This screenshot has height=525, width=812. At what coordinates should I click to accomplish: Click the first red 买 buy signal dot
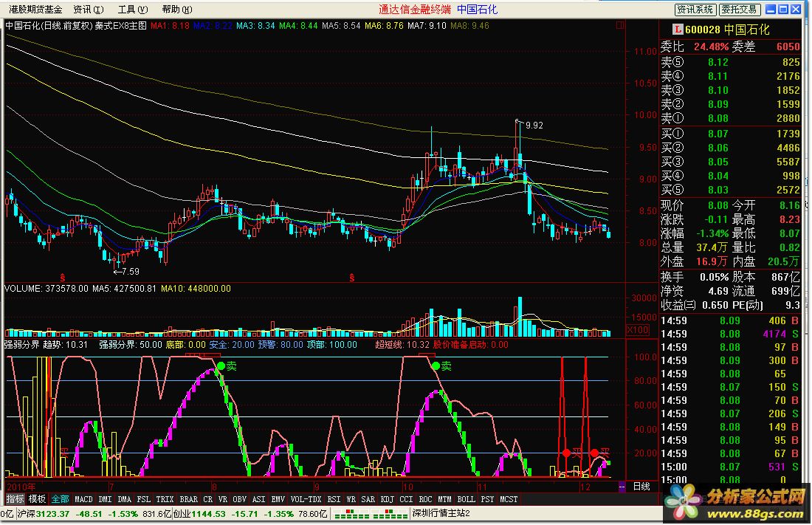click(x=566, y=453)
